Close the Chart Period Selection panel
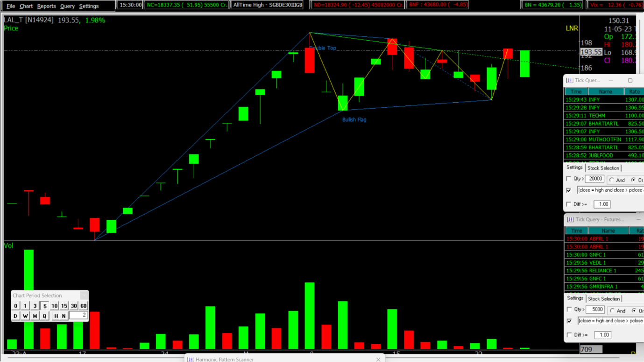The width and height of the screenshot is (644, 362). click(84, 295)
